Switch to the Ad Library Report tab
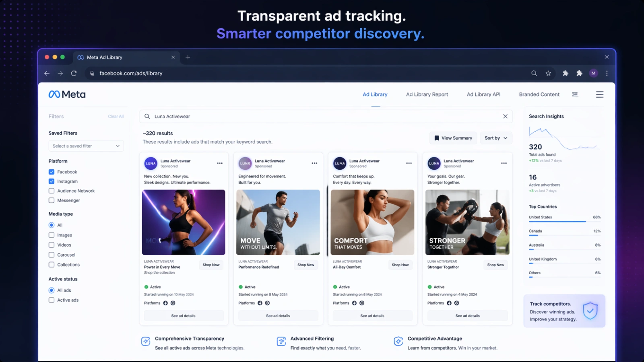 click(x=427, y=95)
